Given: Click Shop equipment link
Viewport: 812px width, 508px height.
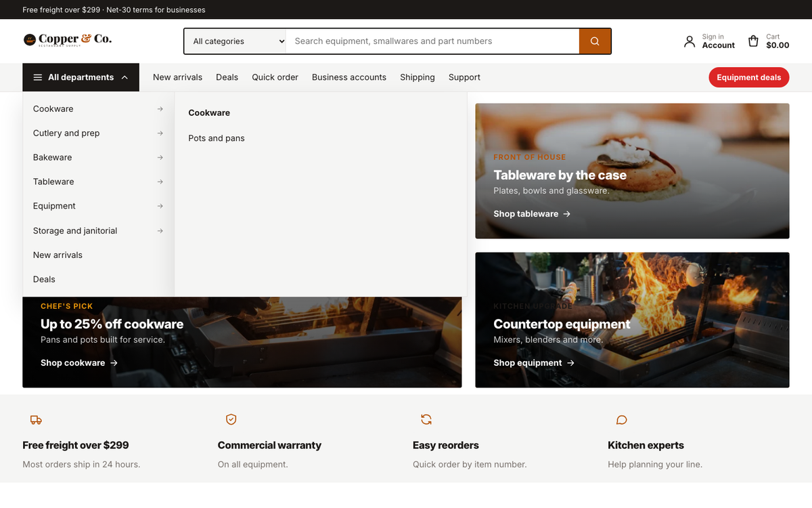Looking at the screenshot, I should pos(534,363).
